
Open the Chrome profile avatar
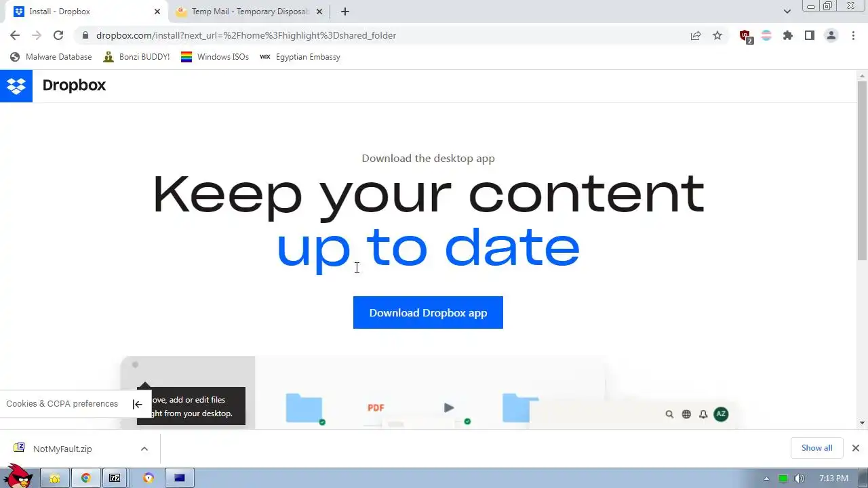(831, 35)
